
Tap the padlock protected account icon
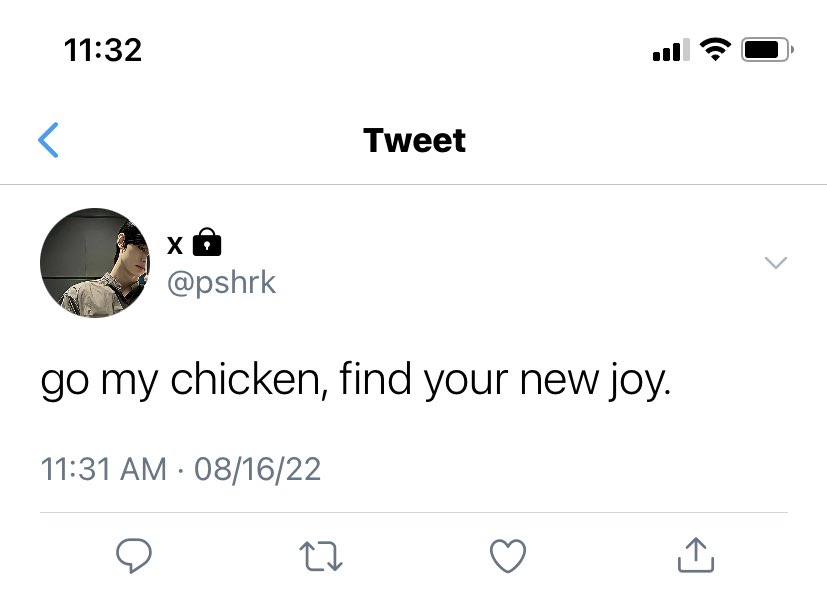207,242
